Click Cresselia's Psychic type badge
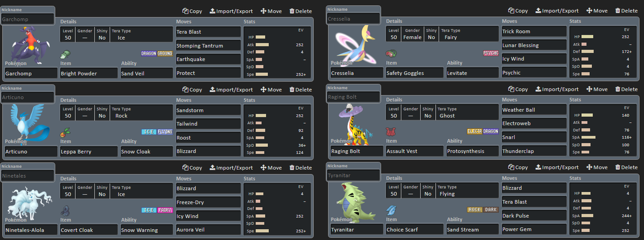644x240 pixels. click(x=491, y=54)
